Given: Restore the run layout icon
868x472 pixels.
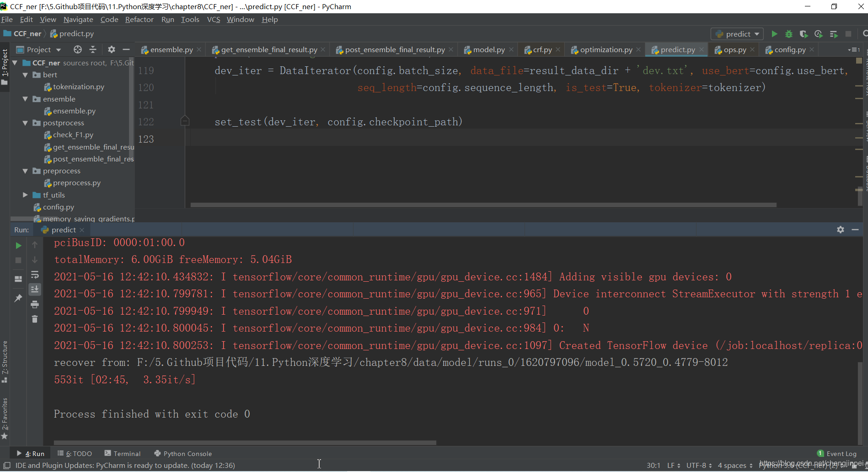Looking at the screenshot, I should (x=18, y=279).
